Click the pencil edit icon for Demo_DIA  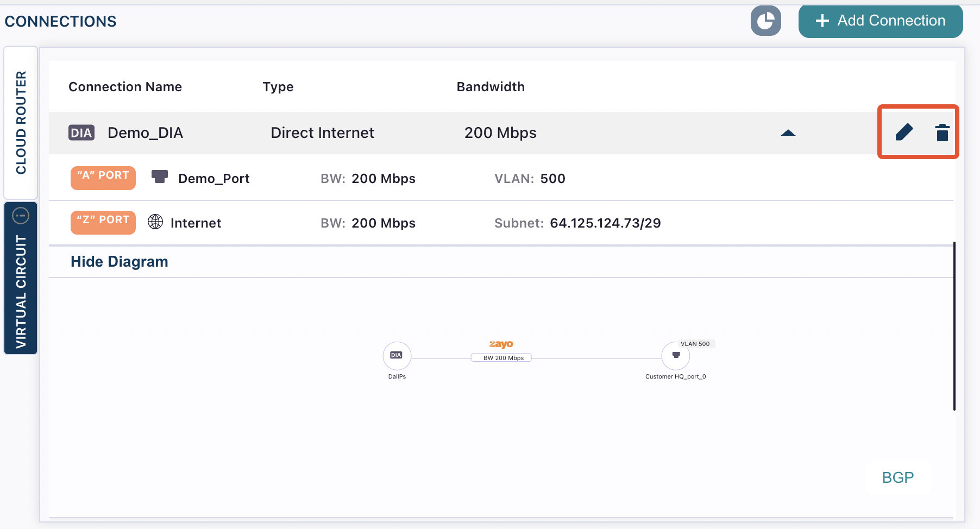coord(904,132)
